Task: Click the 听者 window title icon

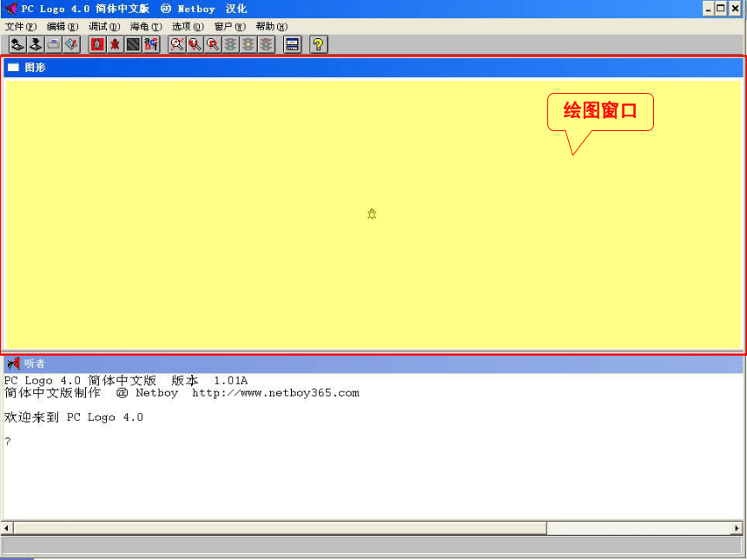Action: pyautogui.click(x=14, y=363)
